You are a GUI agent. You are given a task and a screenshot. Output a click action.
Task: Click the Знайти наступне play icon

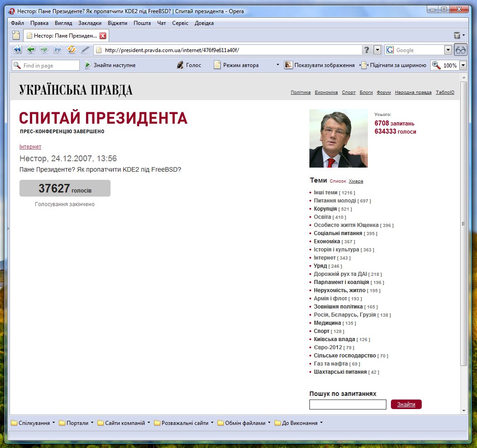pyautogui.click(x=88, y=65)
